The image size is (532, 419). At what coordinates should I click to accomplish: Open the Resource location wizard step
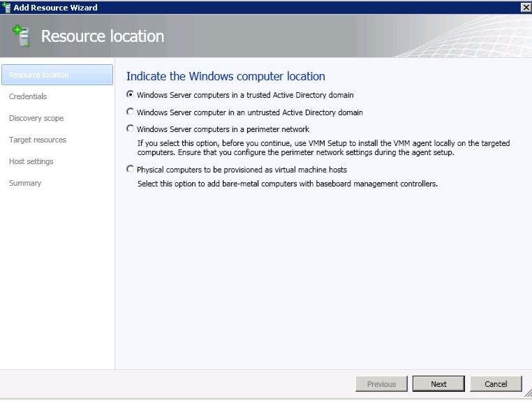pos(57,75)
